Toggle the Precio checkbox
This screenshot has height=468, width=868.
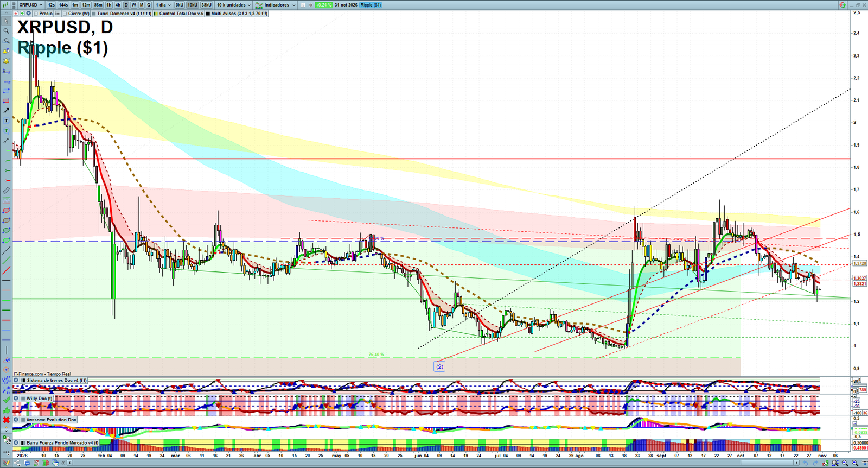[x=36, y=14]
